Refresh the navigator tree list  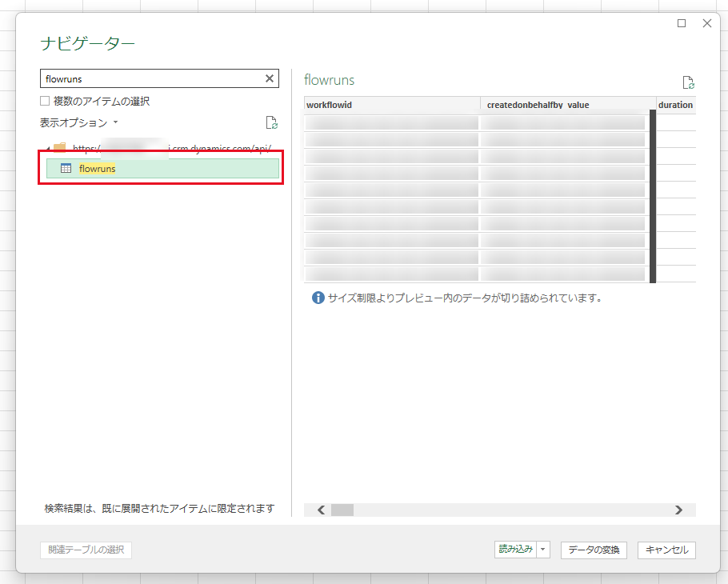[272, 122]
